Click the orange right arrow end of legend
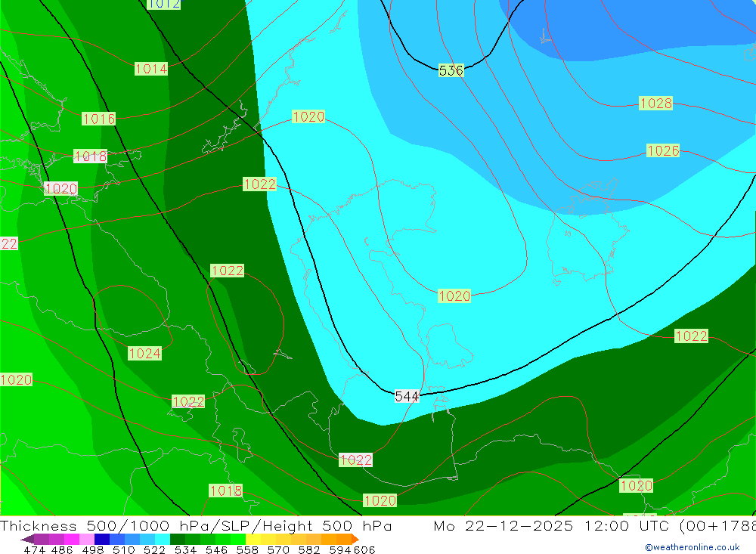The height and width of the screenshot is (554, 756). (355, 539)
